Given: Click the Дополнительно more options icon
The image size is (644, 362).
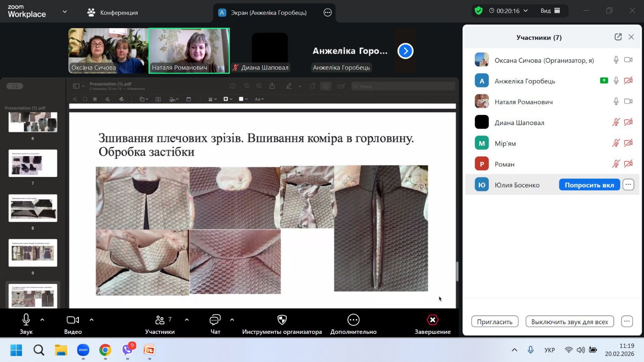Looking at the screenshot, I should click(353, 320).
